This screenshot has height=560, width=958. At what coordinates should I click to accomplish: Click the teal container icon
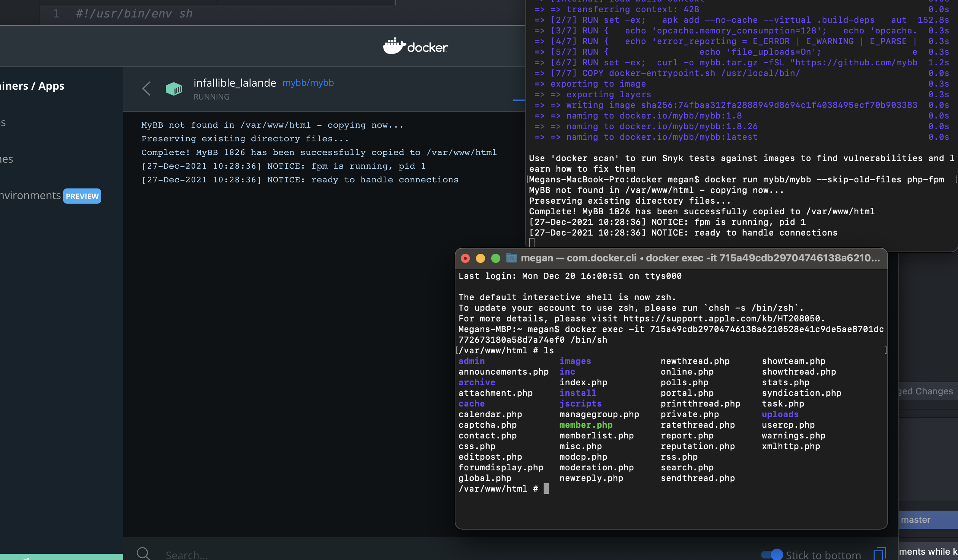174,89
